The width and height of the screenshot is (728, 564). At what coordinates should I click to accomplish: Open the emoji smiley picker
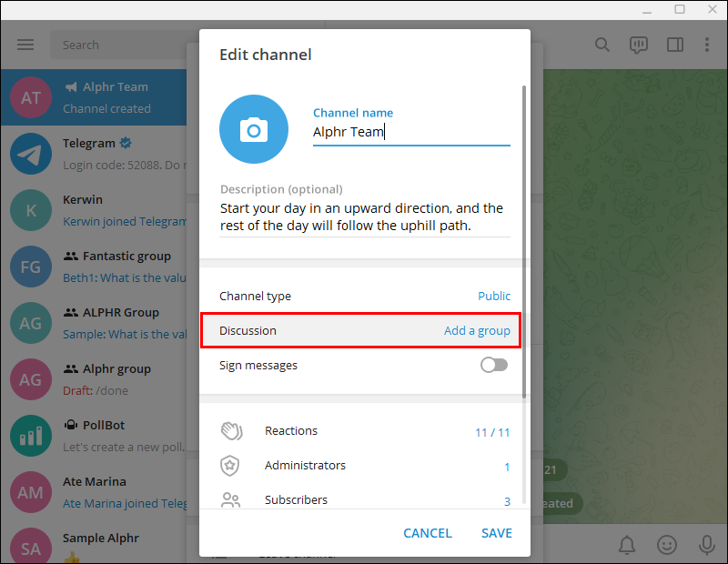667,545
